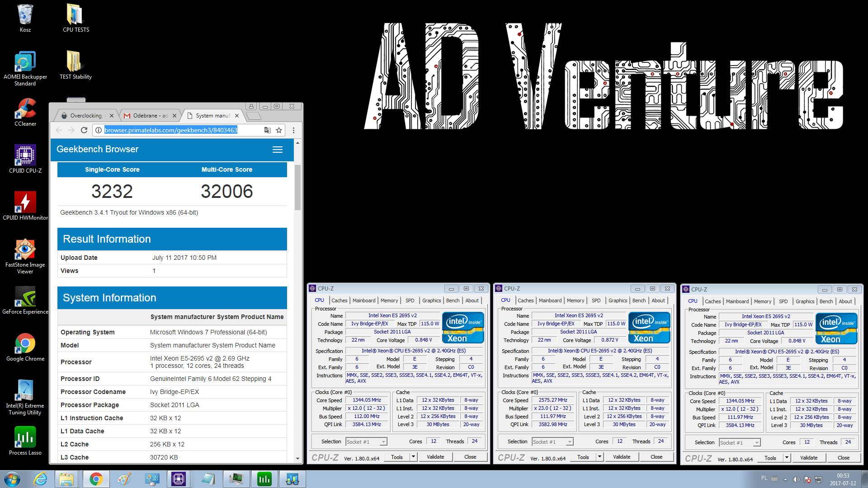Open Graphics tab in third CPU-Z

coord(805,301)
